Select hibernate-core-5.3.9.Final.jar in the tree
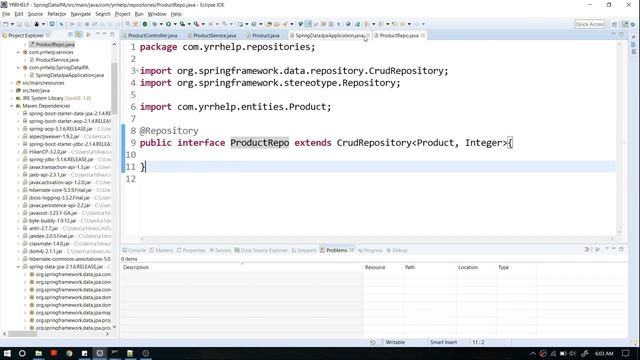The width and height of the screenshot is (640, 360). point(60,190)
